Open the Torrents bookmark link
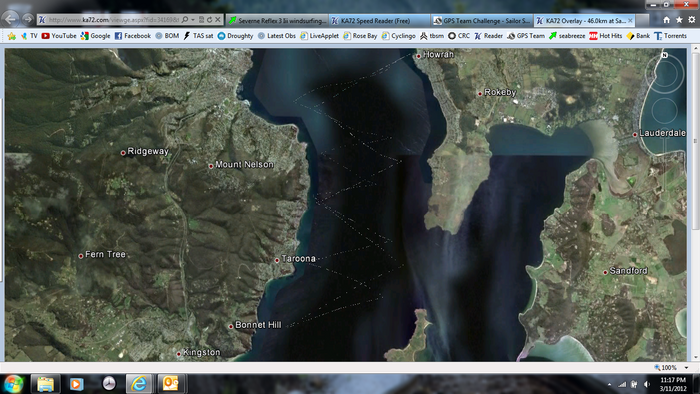The image size is (700, 394). (671, 36)
